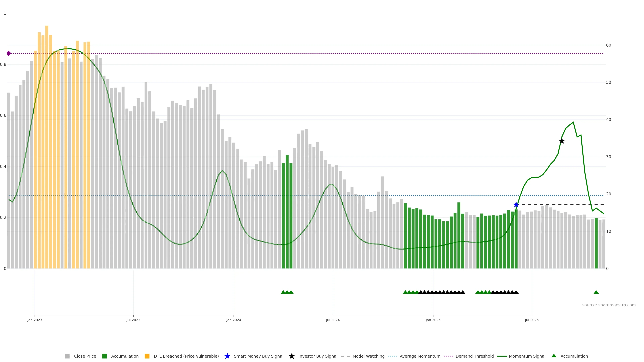Click the green triangle legend icon
The image size is (644, 362).
(x=554, y=356)
